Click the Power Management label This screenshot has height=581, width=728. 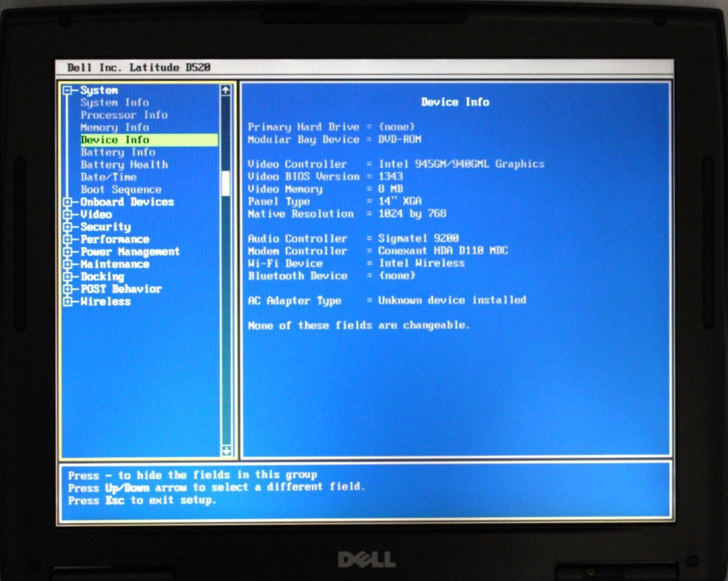[130, 252]
